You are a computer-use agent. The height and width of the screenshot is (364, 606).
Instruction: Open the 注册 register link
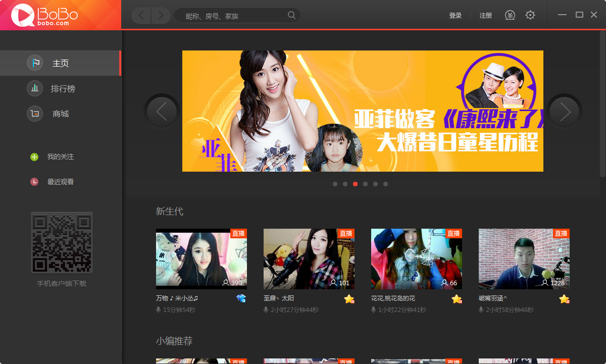click(x=486, y=16)
